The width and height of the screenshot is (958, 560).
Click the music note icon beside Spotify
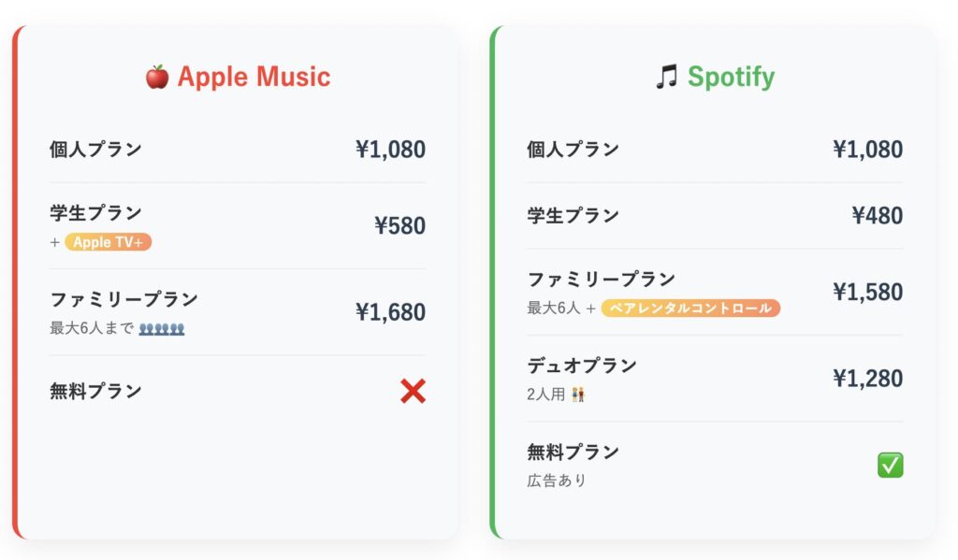pyautogui.click(x=666, y=77)
